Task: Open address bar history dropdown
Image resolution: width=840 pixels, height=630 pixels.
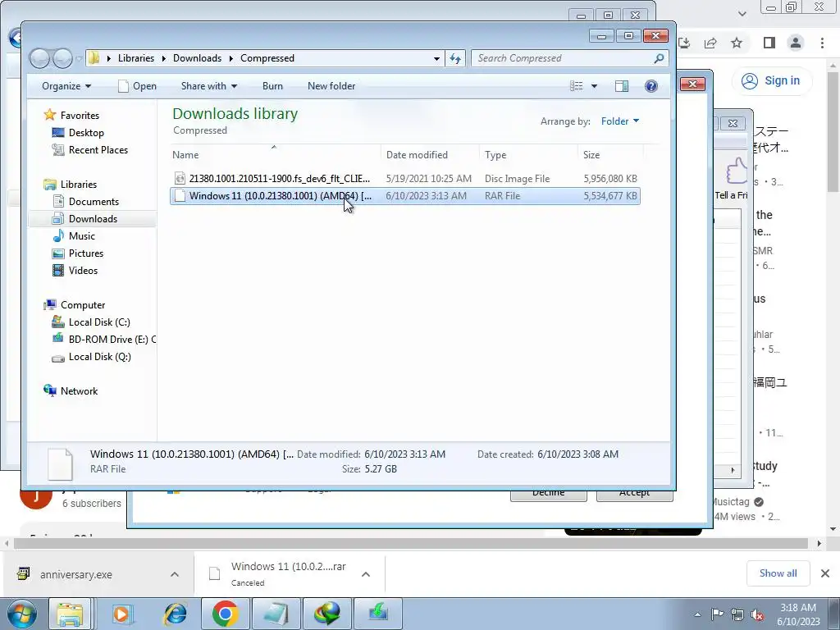Action: (436, 58)
